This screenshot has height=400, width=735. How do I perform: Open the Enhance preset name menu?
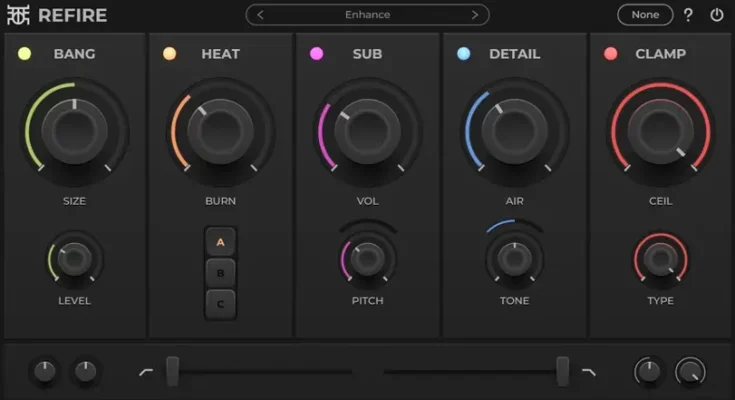click(x=368, y=15)
